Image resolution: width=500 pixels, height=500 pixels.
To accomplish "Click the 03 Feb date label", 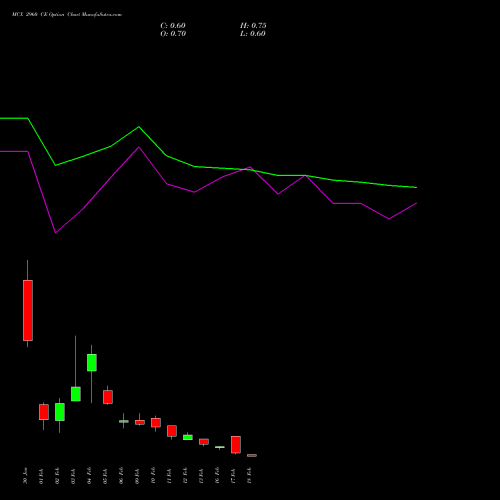I will point(73,476).
